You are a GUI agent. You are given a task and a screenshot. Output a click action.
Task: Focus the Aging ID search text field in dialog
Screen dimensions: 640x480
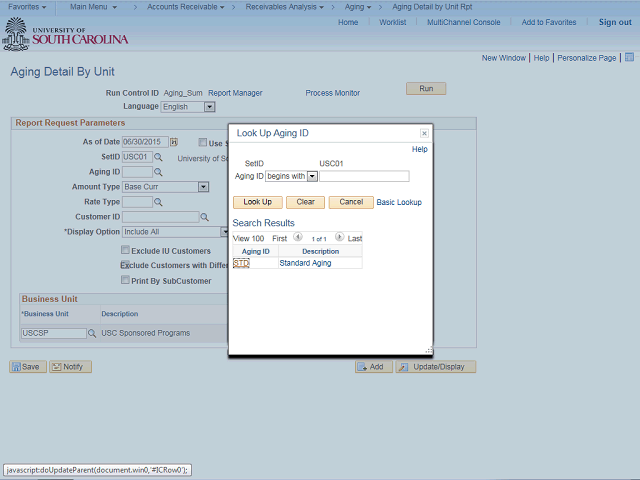(x=364, y=176)
